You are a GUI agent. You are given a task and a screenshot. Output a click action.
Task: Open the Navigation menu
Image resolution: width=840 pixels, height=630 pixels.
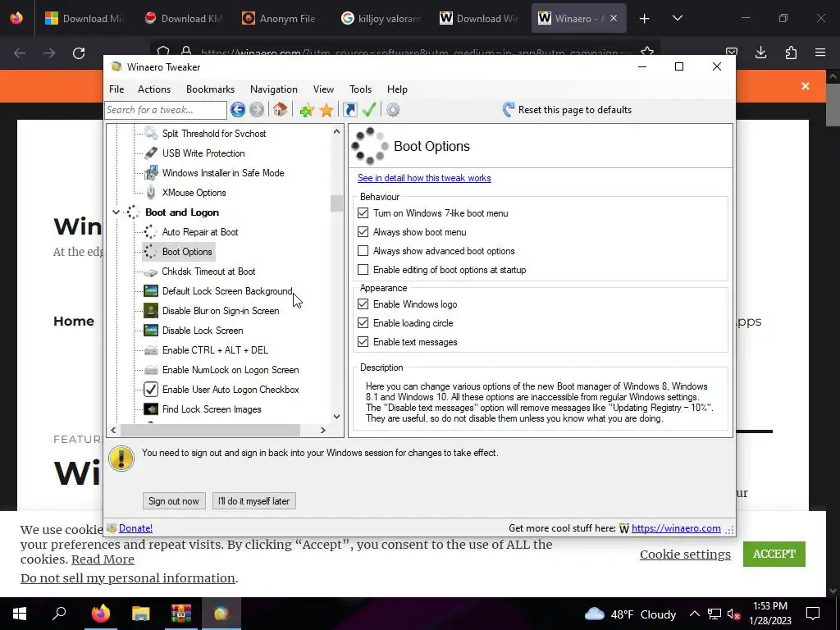(274, 89)
